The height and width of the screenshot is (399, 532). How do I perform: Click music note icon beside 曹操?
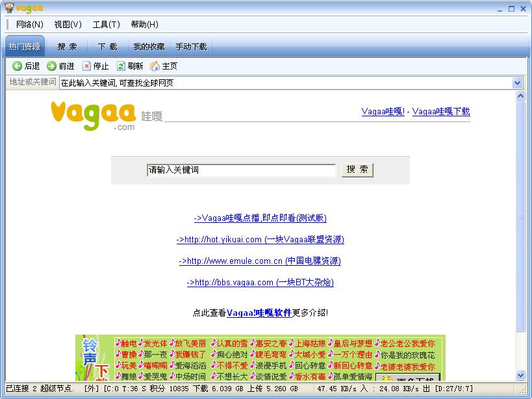(118, 354)
